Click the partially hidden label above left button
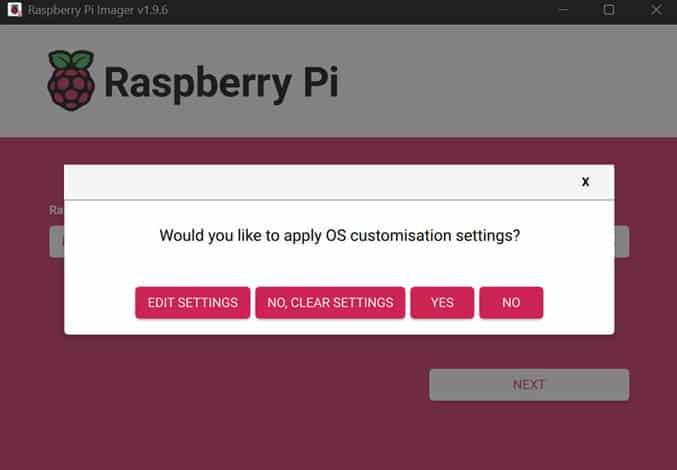The height and width of the screenshot is (470, 677). [55, 211]
